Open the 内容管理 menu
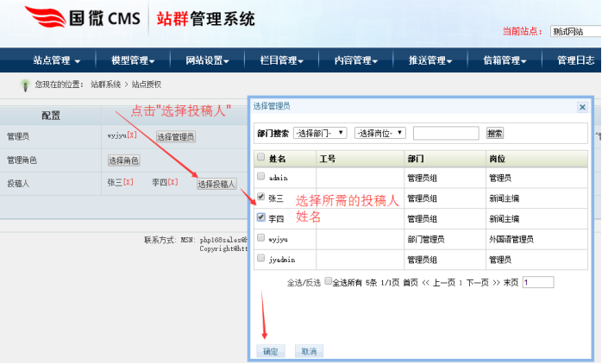 (355, 60)
